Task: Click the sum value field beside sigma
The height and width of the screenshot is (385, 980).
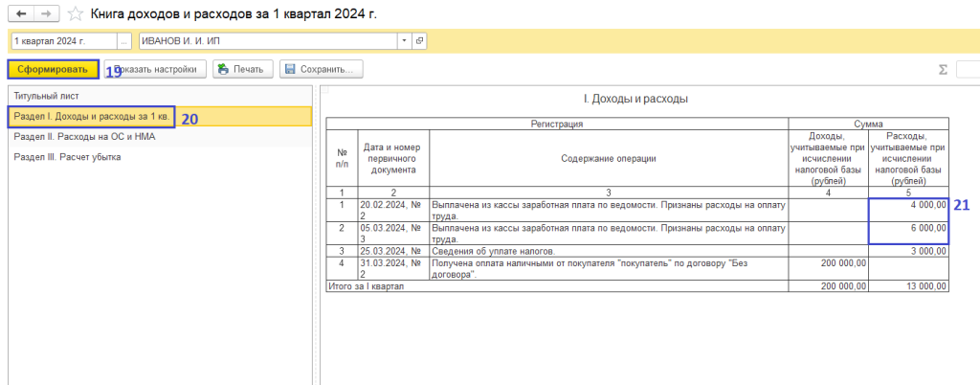Action: [x=969, y=70]
